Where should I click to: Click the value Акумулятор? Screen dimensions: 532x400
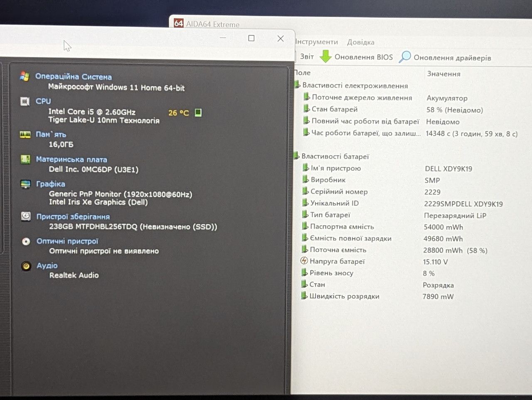(x=447, y=98)
